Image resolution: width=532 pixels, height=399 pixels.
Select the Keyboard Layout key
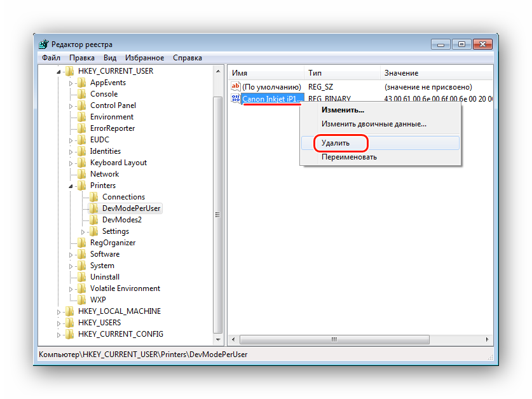coord(118,163)
